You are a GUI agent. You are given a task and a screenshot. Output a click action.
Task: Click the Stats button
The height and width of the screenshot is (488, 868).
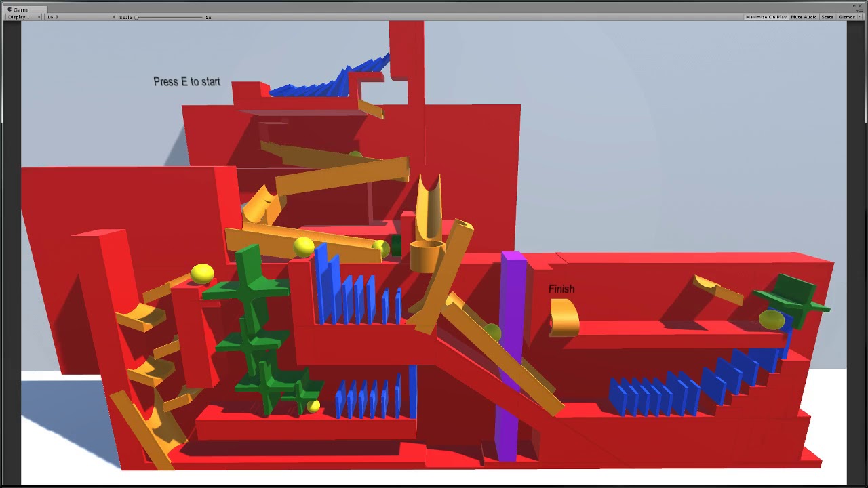click(828, 17)
